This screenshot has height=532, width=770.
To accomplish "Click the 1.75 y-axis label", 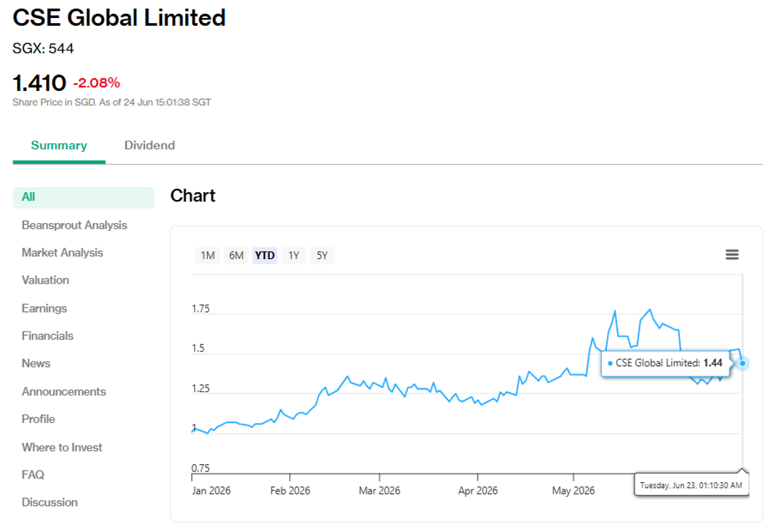I will click(x=201, y=309).
